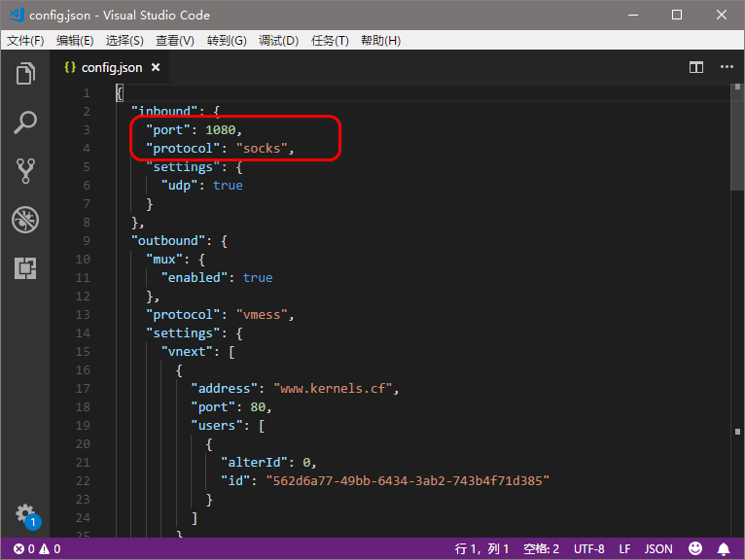Screen dimensions: 745x560
Task: Open the 任务(T) menu
Action: pos(330,41)
